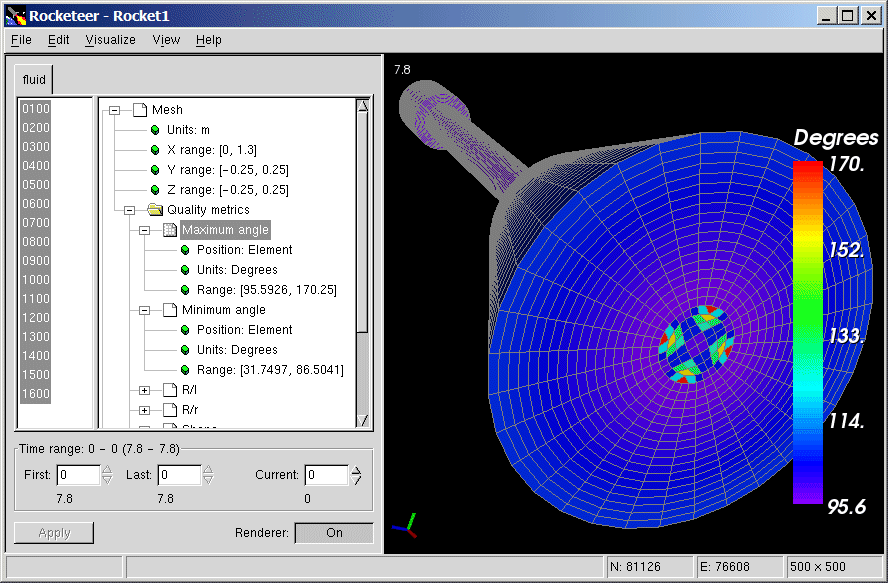Screen dimensions: 888x583
Task: Expand the R/l tree node
Action: point(144,390)
